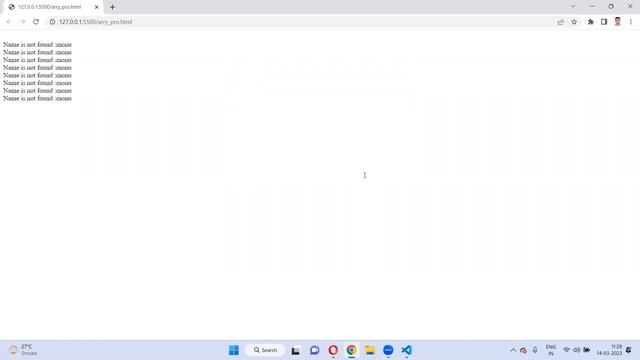The height and width of the screenshot is (360, 640).
Task: Expand the tab search chevron
Action: click(x=573, y=6)
